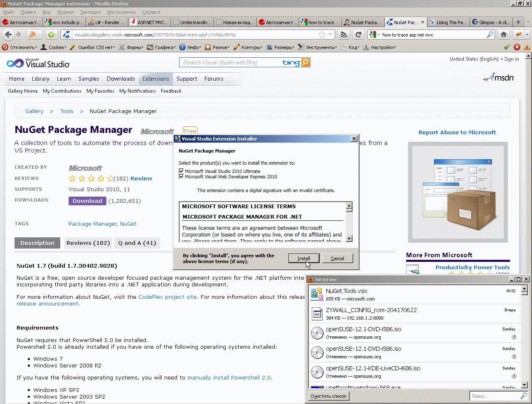Click the bug icon on the navigation bar
Image resolution: width=532 pixels, height=404 pixels.
click(519, 35)
